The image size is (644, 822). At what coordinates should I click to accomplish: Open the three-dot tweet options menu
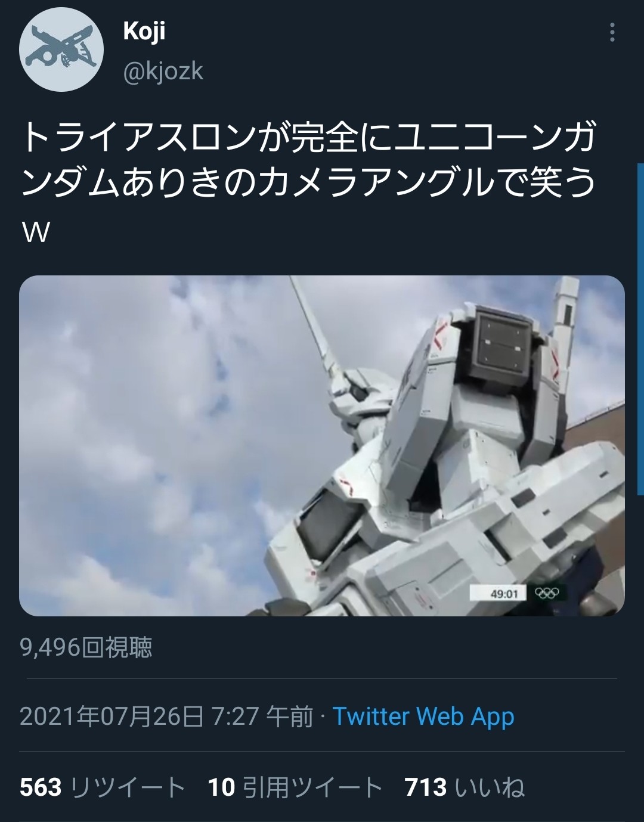click(612, 32)
